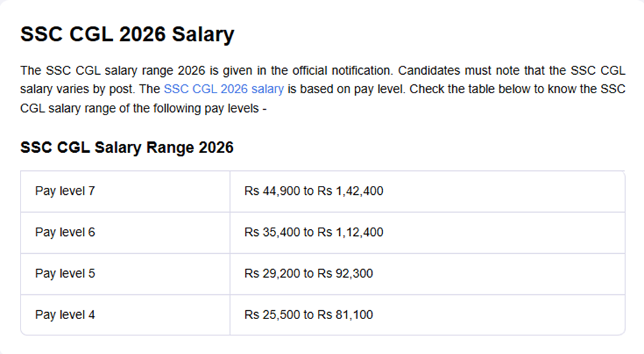
Task: Click the Rs 44,900 to Rs 1,42,400 cell
Action: tap(428, 191)
